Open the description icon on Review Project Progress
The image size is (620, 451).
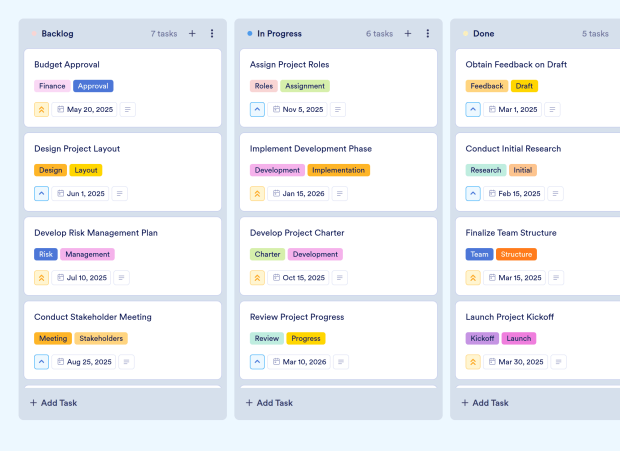(341, 362)
